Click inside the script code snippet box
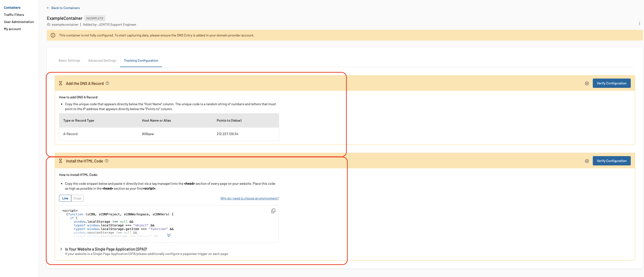 [169, 224]
